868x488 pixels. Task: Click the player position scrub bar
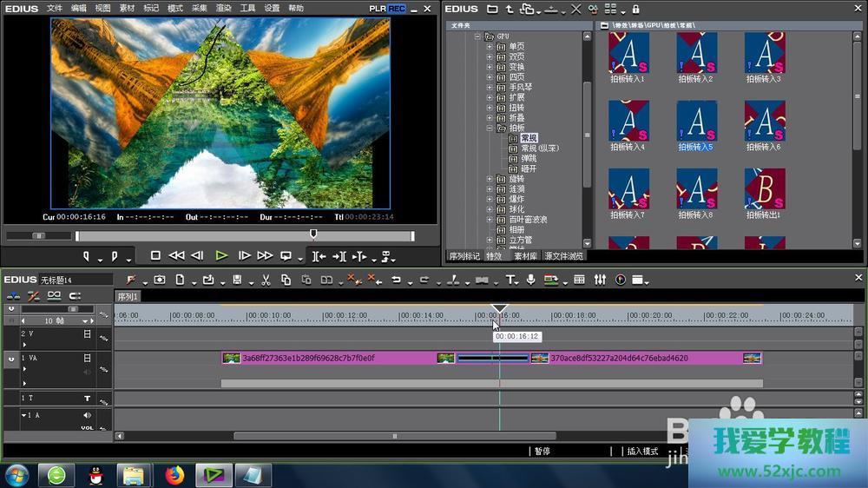243,235
